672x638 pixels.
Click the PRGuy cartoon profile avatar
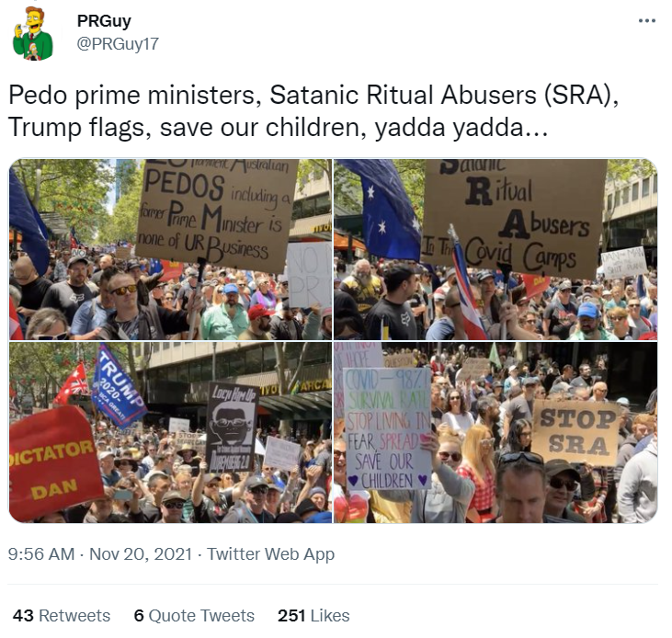point(32,34)
